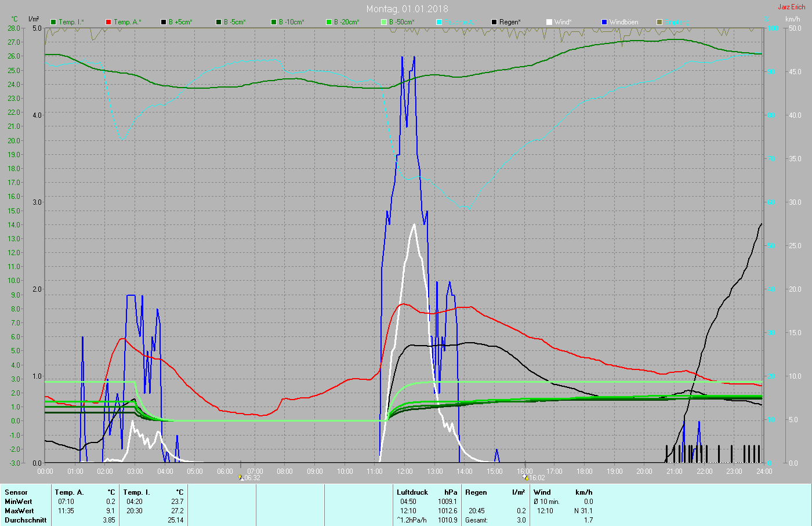Toggle the Temp. I. series legend entry
The width and height of the screenshot is (812, 526).
(71, 22)
